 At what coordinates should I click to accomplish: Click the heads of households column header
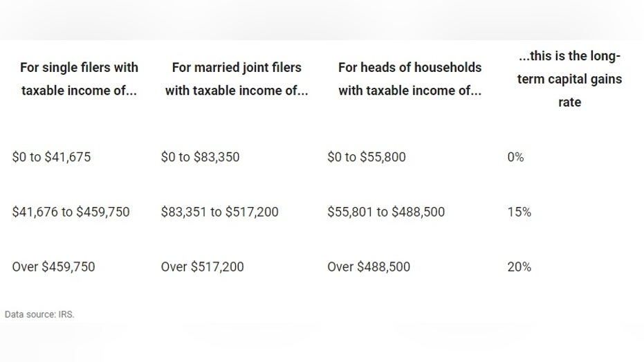tap(410, 79)
